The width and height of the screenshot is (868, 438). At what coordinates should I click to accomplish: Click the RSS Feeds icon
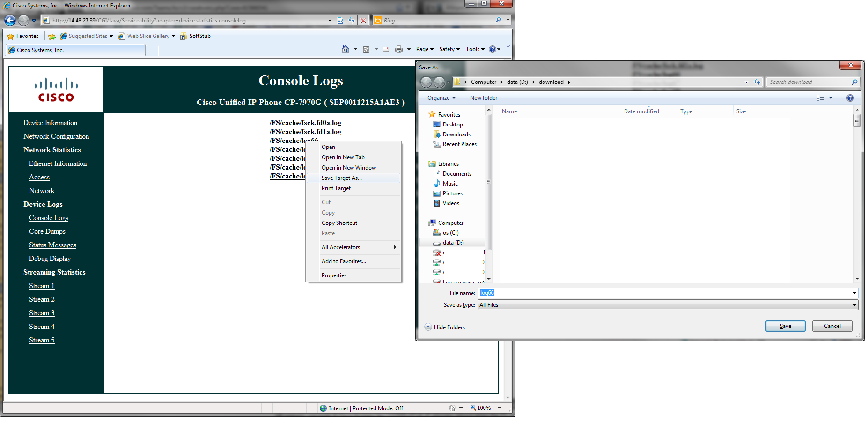coord(366,49)
